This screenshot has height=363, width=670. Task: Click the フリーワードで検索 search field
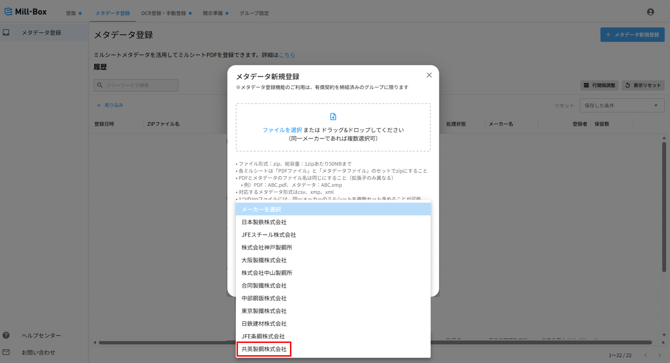click(x=136, y=85)
